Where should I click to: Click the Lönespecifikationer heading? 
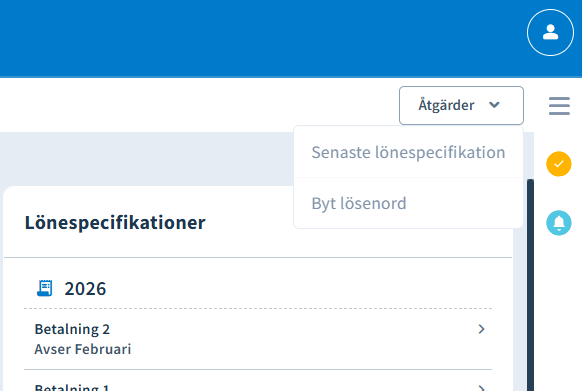pyautogui.click(x=115, y=222)
